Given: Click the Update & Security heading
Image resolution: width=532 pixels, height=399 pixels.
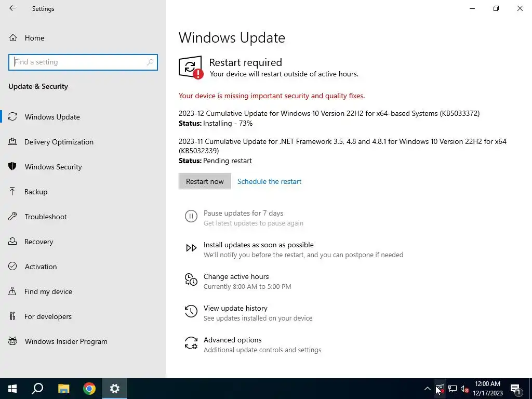Looking at the screenshot, I should pyautogui.click(x=38, y=87).
